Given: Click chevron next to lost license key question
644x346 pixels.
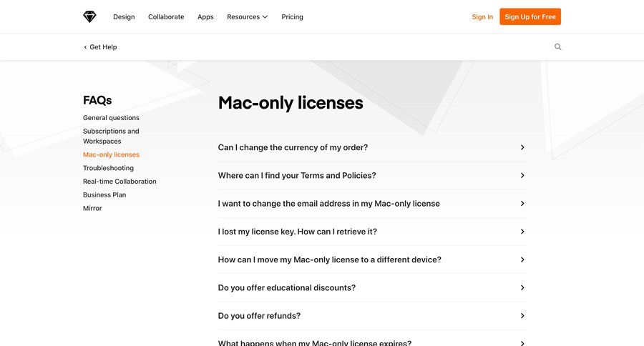Looking at the screenshot, I should pyautogui.click(x=522, y=232).
